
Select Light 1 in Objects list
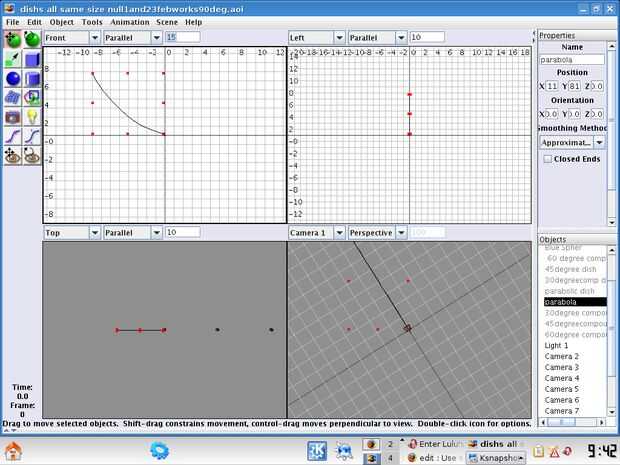click(x=556, y=345)
